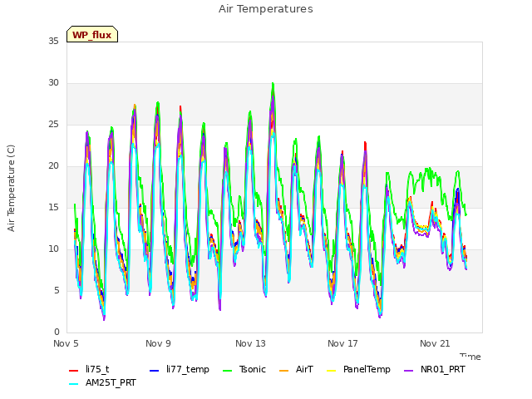Click the Tsonic peak near 30 degrees
Image resolution: width=532 pixels, height=399 pixels.
click(273, 83)
